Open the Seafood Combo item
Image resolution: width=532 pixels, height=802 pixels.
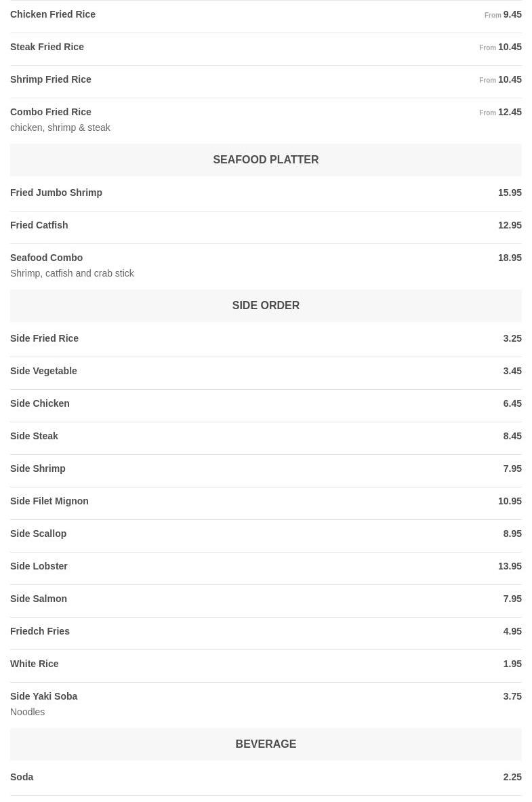47,258
